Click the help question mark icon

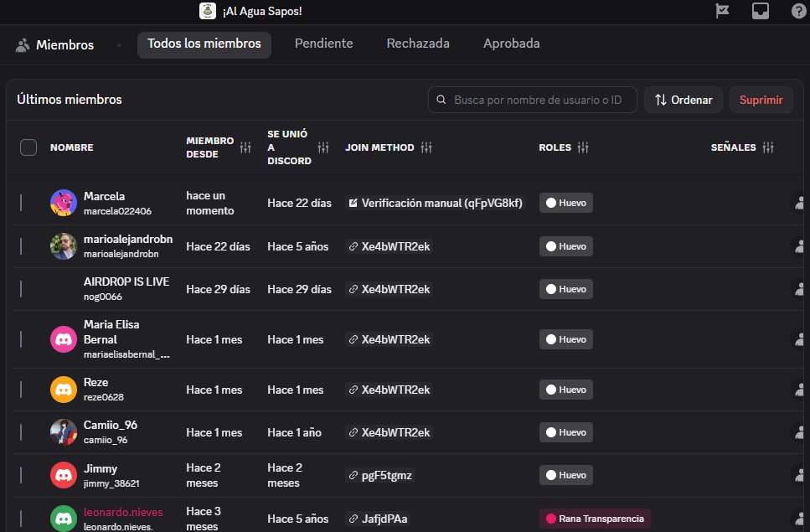click(x=798, y=11)
